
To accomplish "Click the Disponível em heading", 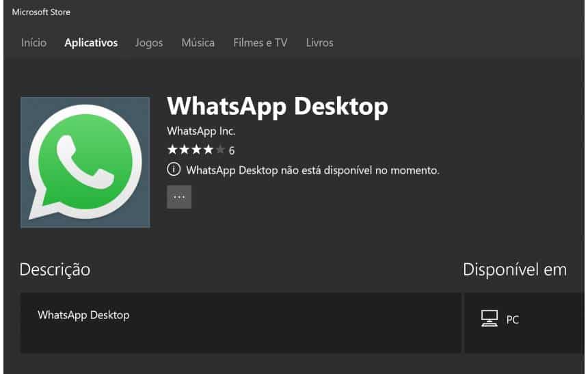I will click(514, 269).
